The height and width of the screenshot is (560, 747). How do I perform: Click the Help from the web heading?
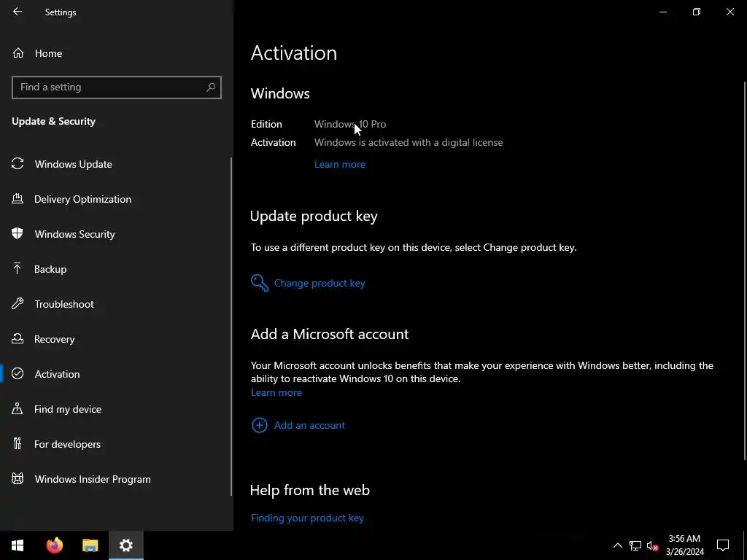[309, 490]
